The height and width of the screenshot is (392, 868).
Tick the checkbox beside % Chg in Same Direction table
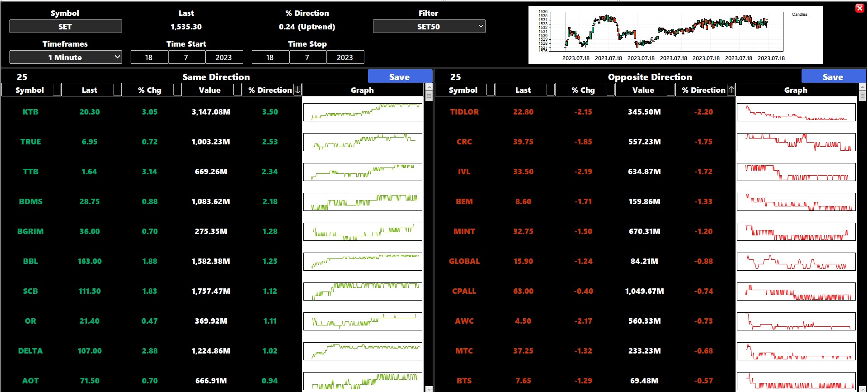coord(177,90)
